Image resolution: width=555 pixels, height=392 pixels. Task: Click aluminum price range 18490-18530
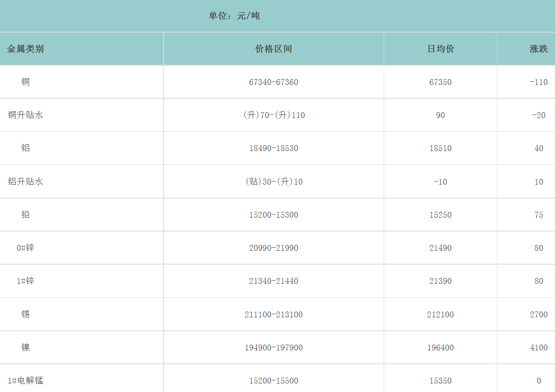[274, 148]
